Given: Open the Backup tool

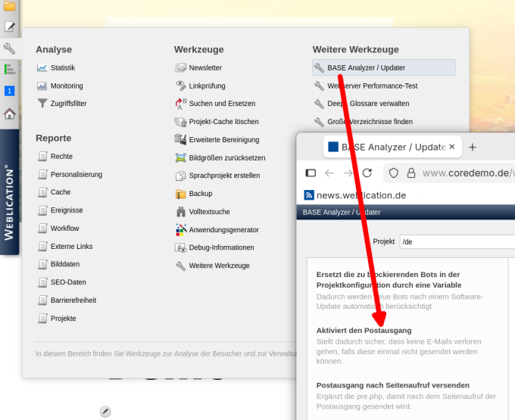Looking at the screenshot, I should tap(201, 194).
